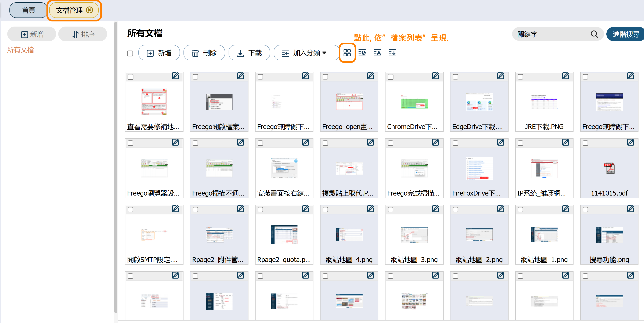The image size is (644, 323).
Task: Switch to grid/file list view
Action: (347, 53)
